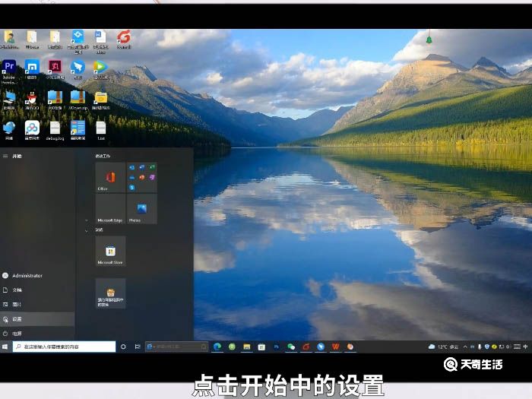Open the Cortana circle icon on taskbar
This screenshot has width=532, height=399.
(123, 347)
